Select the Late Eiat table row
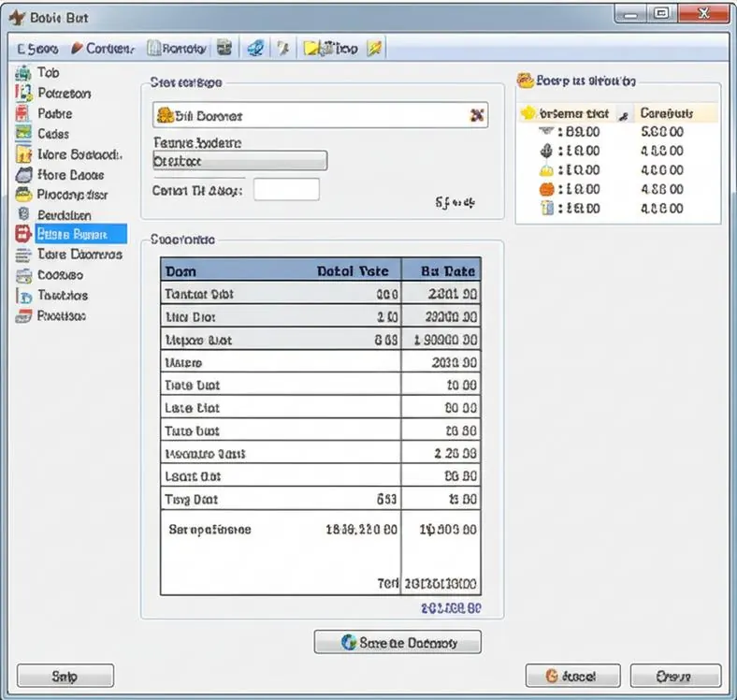 tap(321, 407)
